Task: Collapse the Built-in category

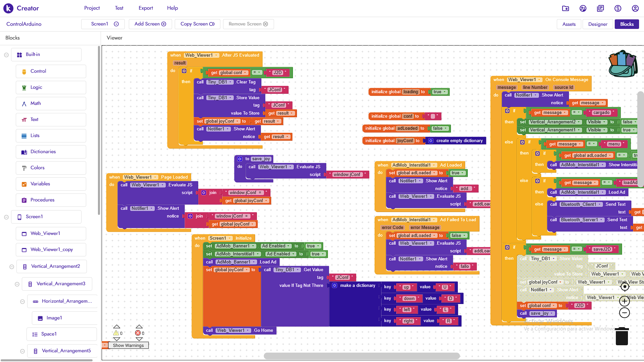Action: coord(6,55)
